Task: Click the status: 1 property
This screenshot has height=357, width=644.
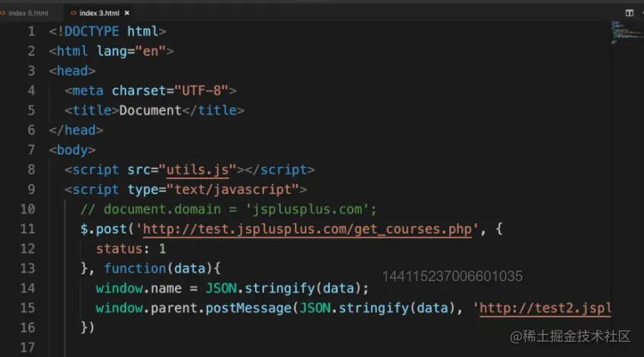Action: tap(131, 249)
